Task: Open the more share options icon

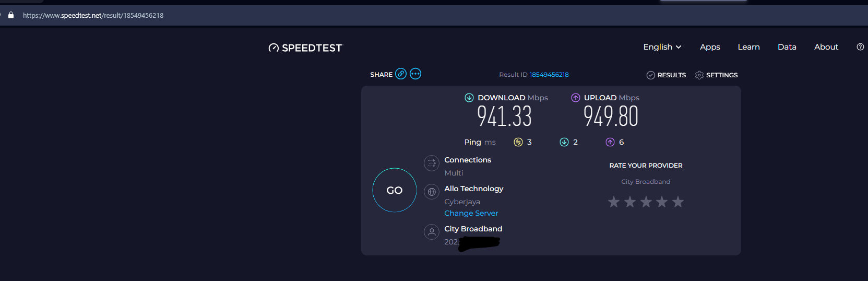Action: point(415,74)
